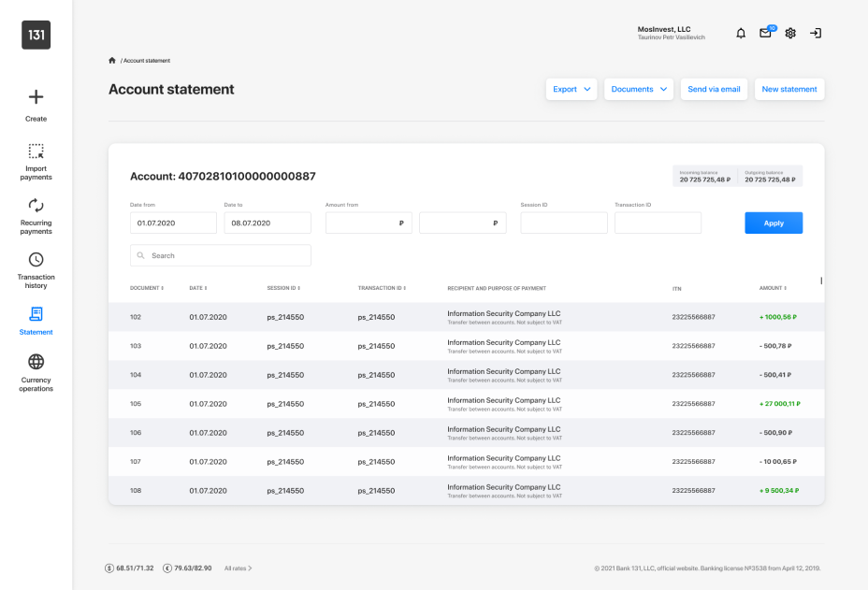The height and width of the screenshot is (590, 868).
Task: Sort table by Session ID column
Action: click(283, 288)
